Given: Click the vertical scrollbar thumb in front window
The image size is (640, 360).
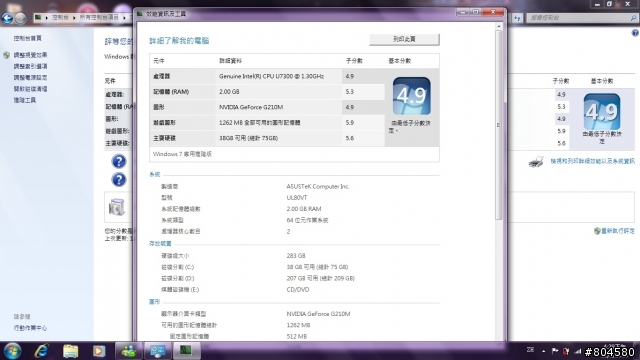Looking at the screenshot, I should point(498,125).
